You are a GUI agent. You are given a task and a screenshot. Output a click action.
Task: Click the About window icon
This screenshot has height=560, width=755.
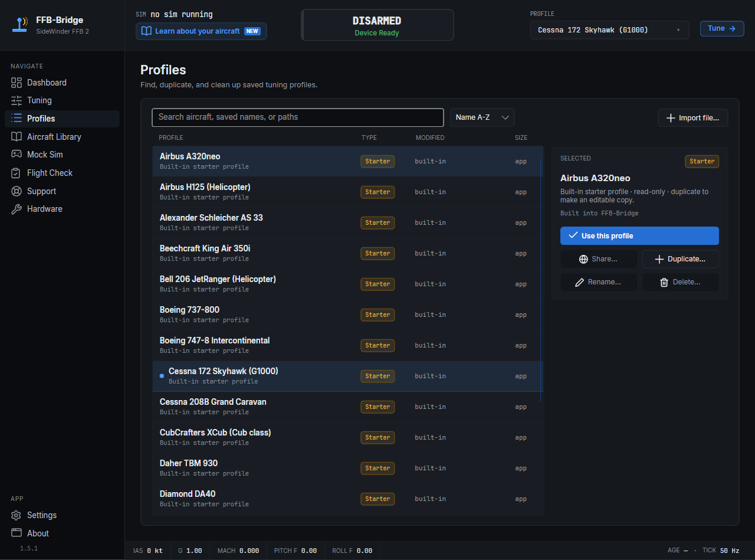pos(17,533)
